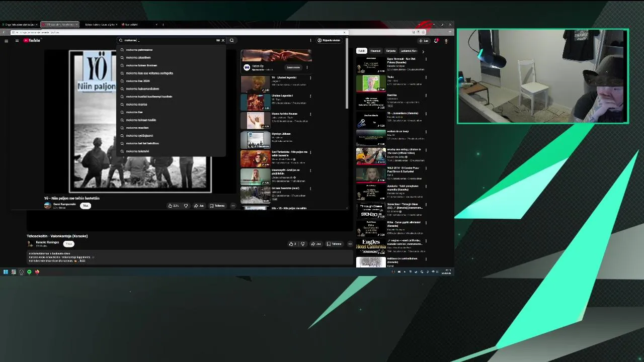Click the search magnifier button

click(x=231, y=40)
